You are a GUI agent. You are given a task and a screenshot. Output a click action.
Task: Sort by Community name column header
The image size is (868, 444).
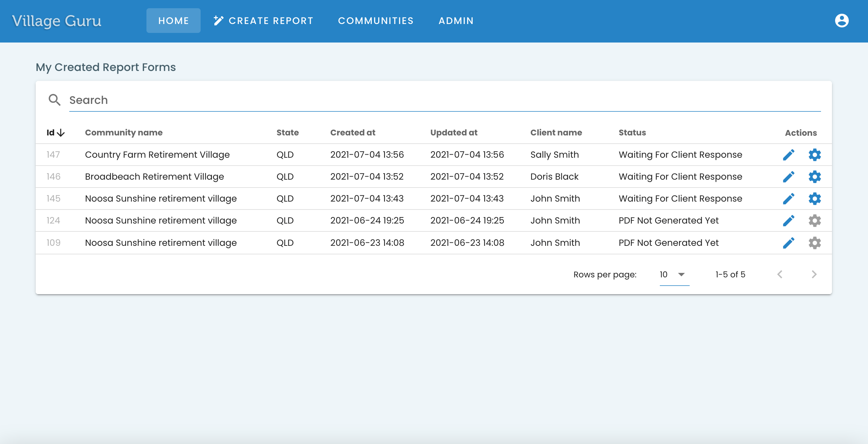tap(123, 133)
